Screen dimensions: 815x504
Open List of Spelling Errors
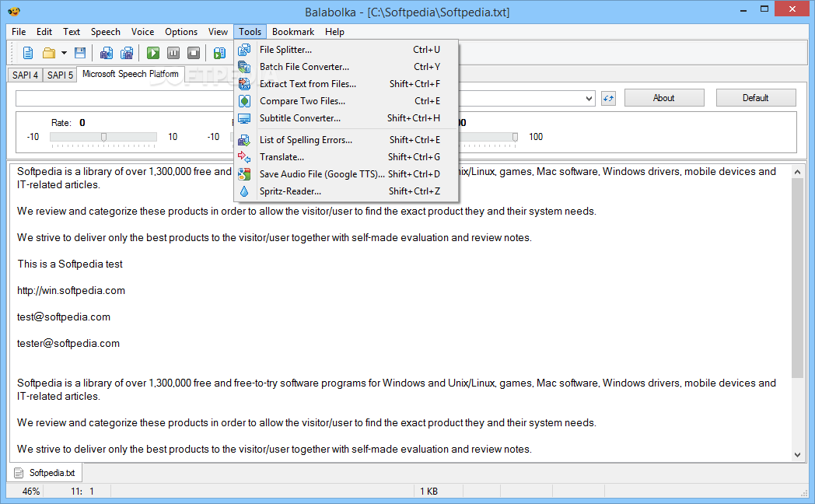pos(345,140)
